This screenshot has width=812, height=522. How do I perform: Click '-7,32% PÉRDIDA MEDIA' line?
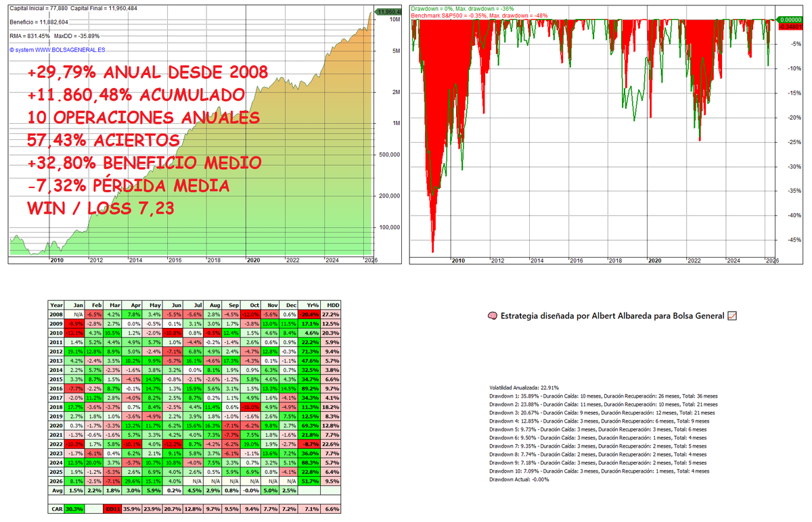[128, 186]
